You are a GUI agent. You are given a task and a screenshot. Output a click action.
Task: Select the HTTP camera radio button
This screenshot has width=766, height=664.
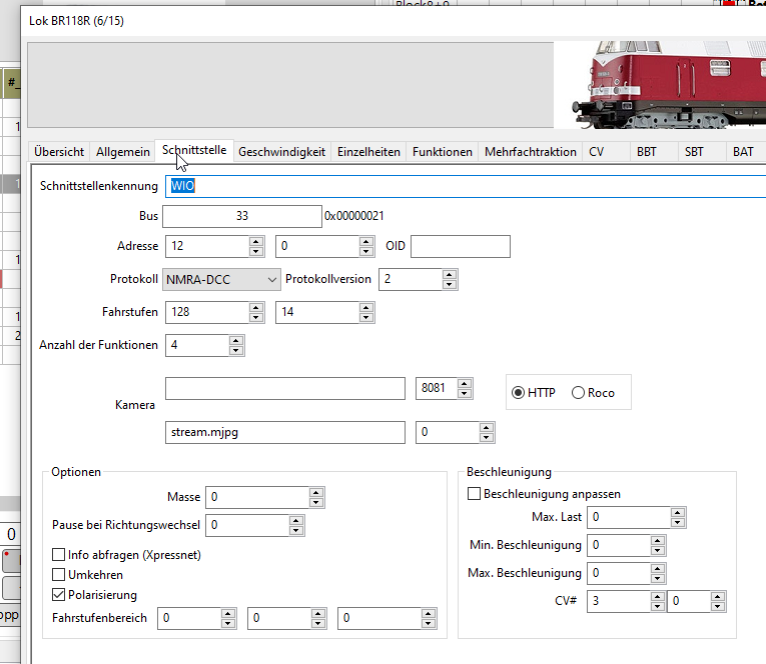pyautogui.click(x=518, y=393)
